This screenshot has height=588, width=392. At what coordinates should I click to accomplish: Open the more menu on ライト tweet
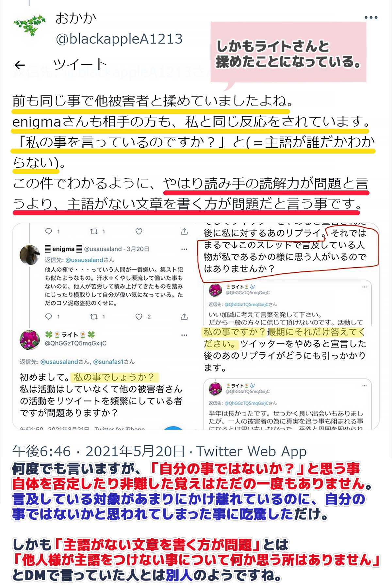(x=184, y=335)
